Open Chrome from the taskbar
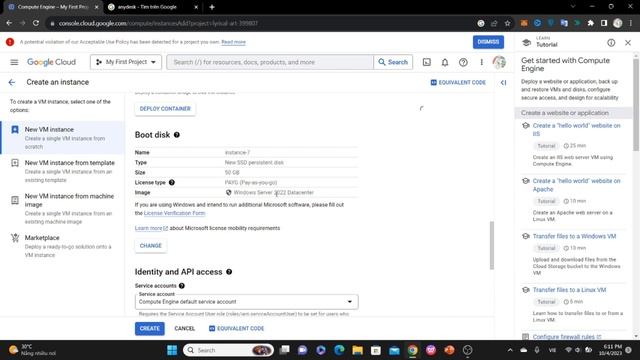Image resolution: width=640 pixels, height=360 pixels. pos(413,350)
